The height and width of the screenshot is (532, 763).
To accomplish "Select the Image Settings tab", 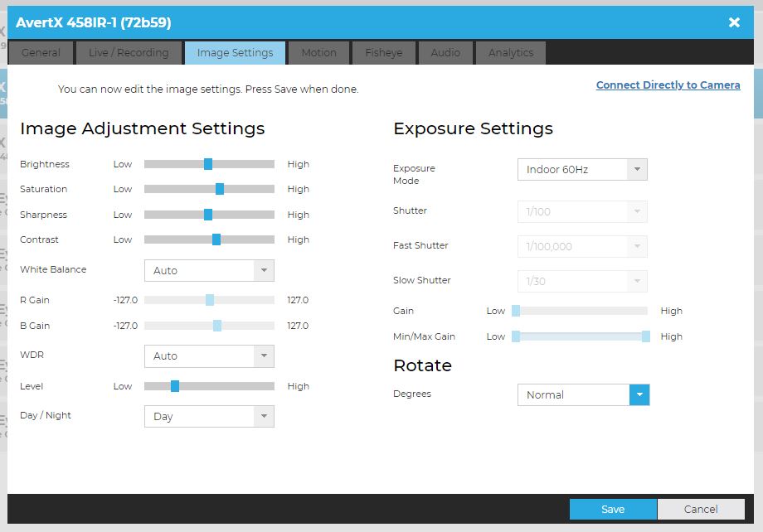I will (x=235, y=52).
